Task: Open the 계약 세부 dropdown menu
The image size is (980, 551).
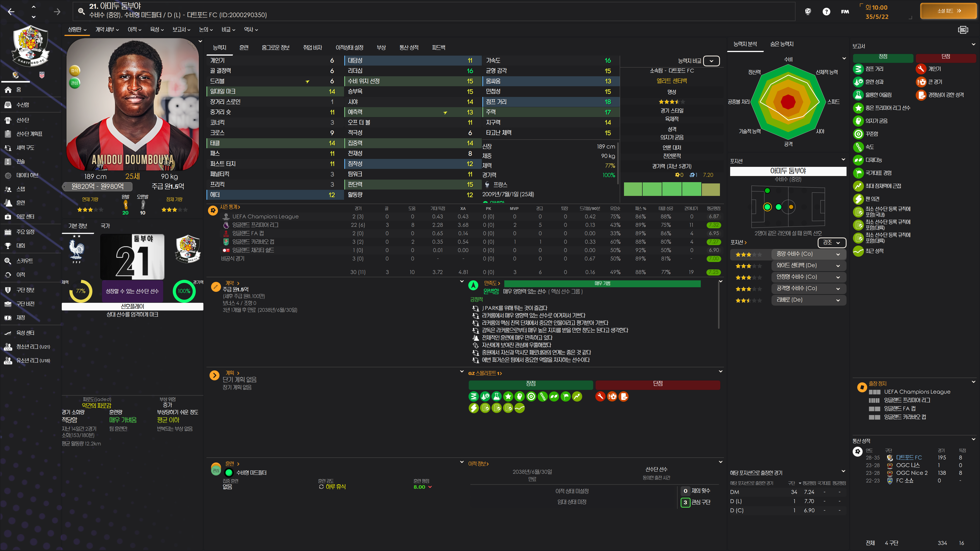Action: pyautogui.click(x=107, y=29)
